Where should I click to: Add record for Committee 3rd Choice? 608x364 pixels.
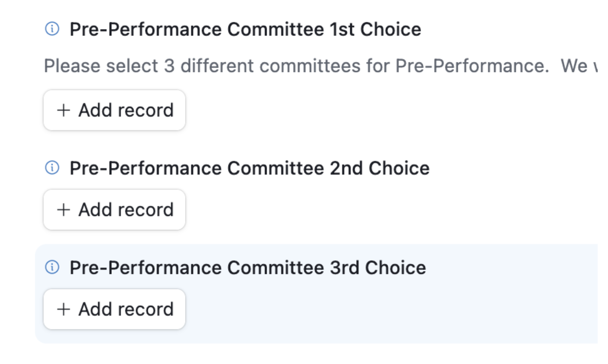tap(114, 309)
